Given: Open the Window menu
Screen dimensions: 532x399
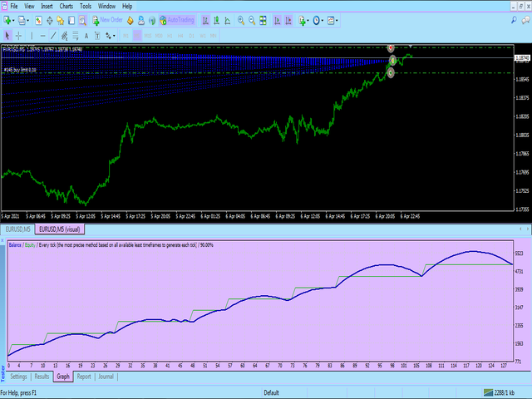Looking at the screenshot, I should click(x=106, y=6).
